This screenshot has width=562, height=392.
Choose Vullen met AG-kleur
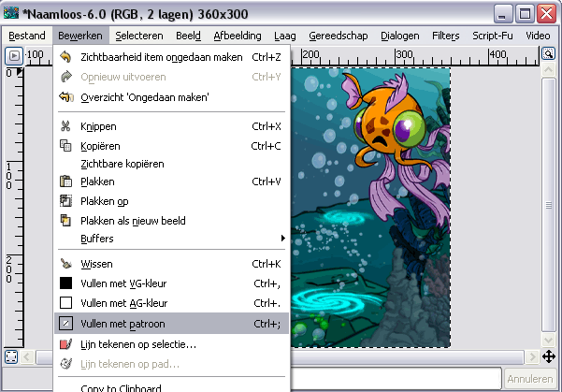[x=172, y=303]
